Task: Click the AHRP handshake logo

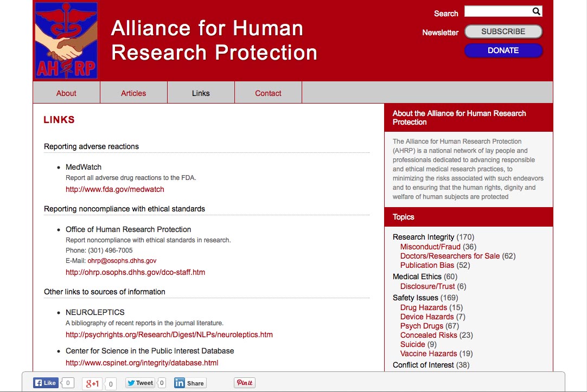Action: coord(66,41)
